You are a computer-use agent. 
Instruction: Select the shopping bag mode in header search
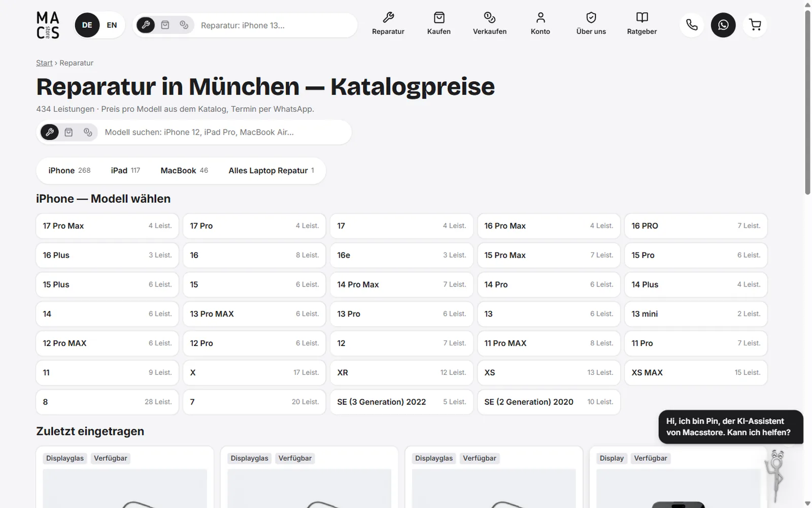(165, 25)
